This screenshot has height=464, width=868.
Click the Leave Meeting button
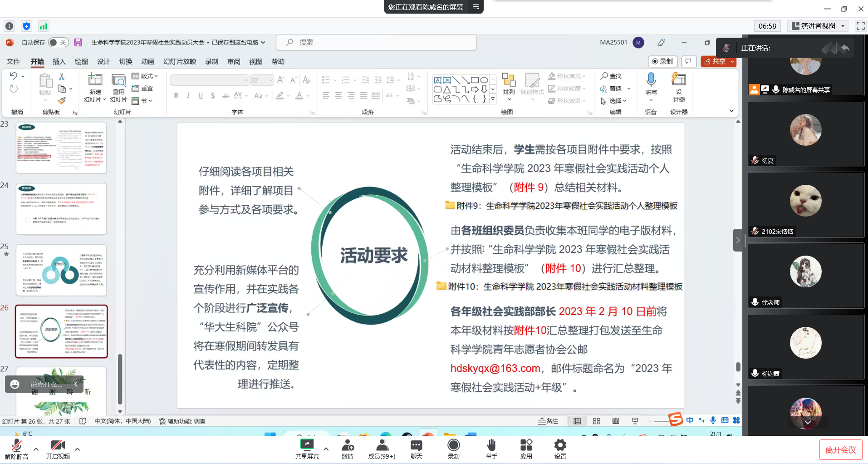click(x=840, y=449)
